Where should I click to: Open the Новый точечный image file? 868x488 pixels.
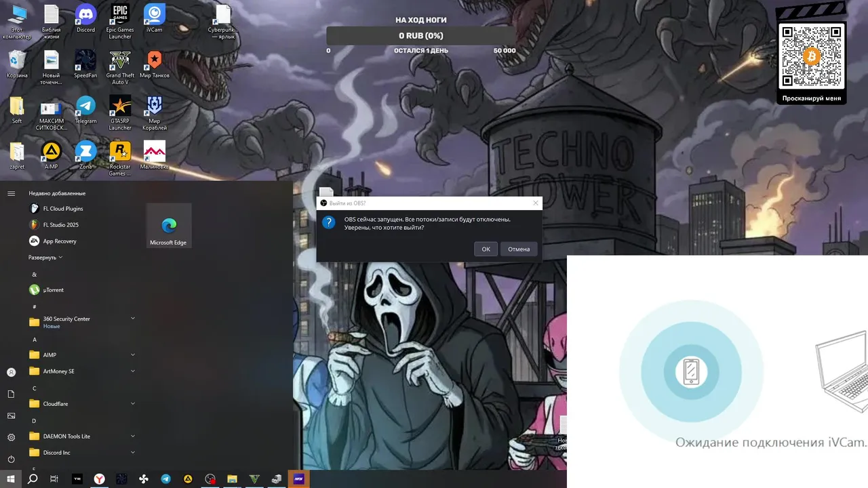click(x=52, y=67)
